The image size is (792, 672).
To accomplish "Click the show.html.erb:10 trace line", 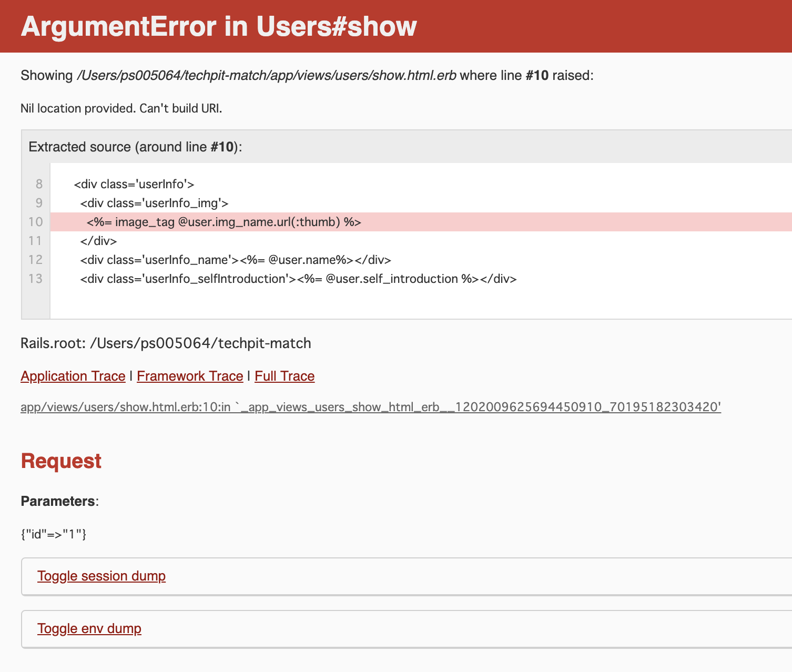I will click(x=370, y=407).
